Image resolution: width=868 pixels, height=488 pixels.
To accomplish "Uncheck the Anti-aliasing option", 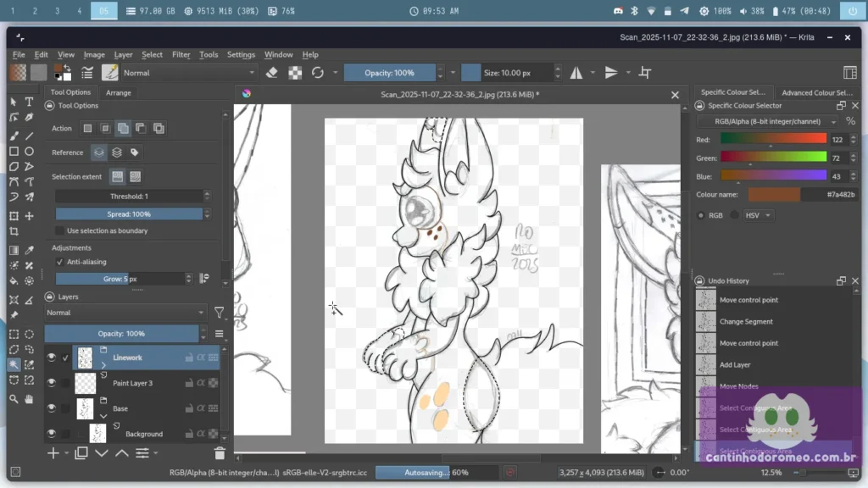I will (x=59, y=262).
